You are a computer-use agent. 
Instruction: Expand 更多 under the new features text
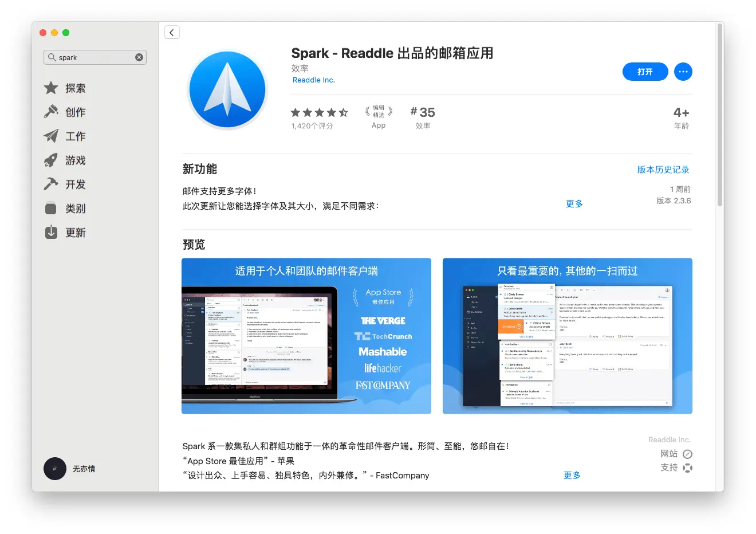tap(574, 203)
